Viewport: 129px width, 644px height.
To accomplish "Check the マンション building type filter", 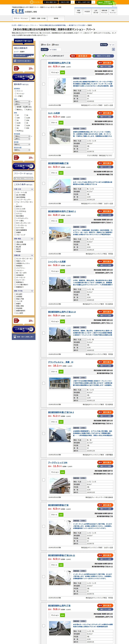I will (x=15, y=93).
